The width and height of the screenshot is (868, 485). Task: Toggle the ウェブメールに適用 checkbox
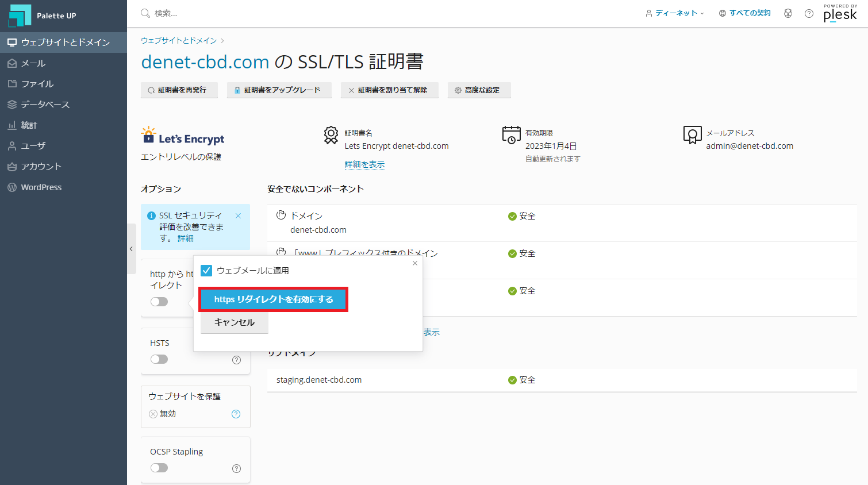(x=206, y=271)
